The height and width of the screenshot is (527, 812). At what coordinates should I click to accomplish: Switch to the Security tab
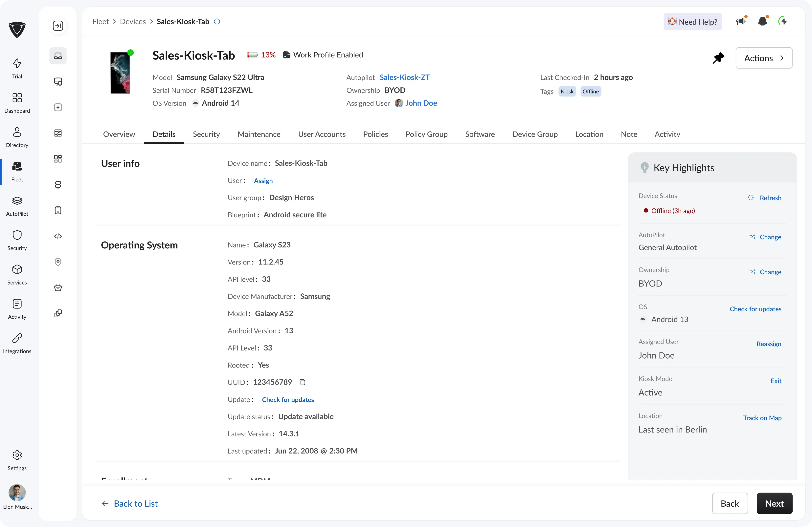tap(206, 134)
